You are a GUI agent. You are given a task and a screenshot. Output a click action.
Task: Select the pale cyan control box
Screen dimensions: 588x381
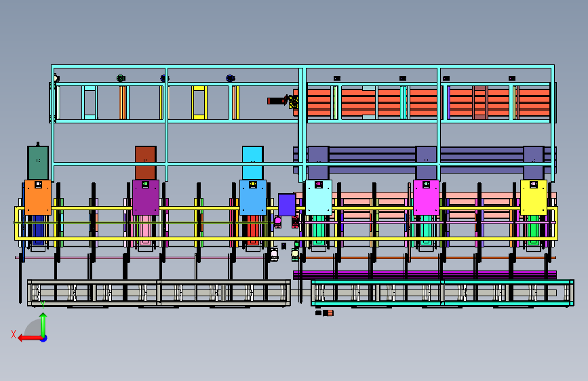pyautogui.click(x=319, y=197)
